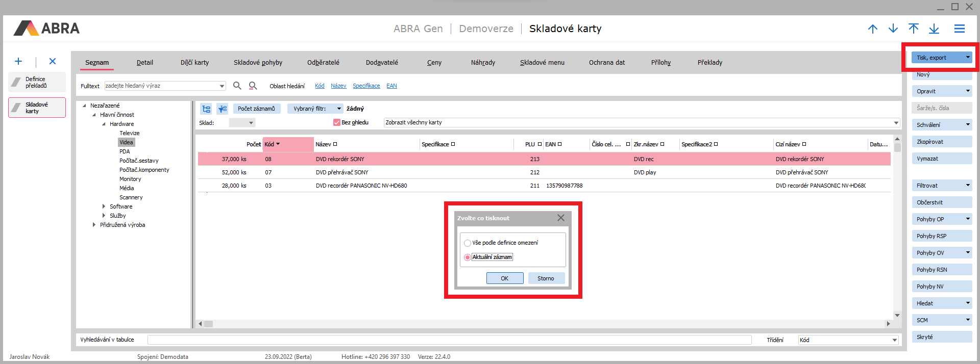The height and width of the screenshot is (364, 980).
Task: Click the plus icon to add tab
Action: pos(18,61)
